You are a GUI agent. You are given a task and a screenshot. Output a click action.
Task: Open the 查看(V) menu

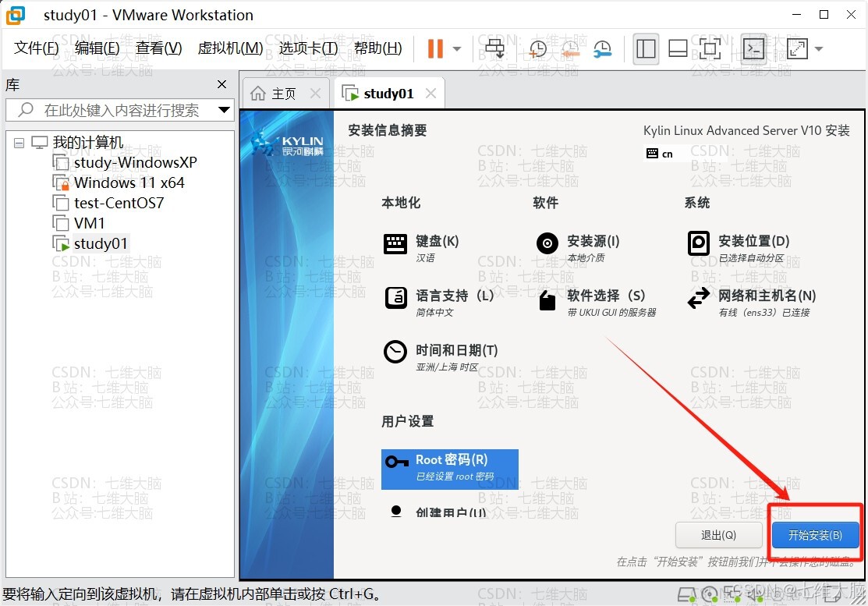click(x=158, y=48)
